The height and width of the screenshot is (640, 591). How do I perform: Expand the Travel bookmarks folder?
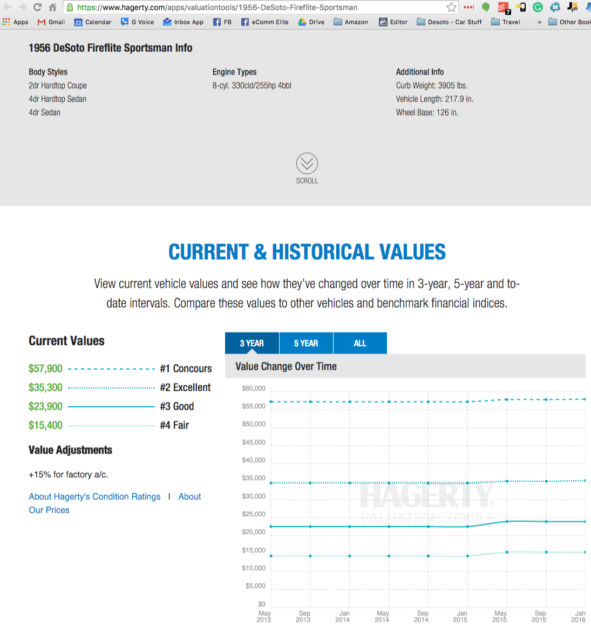point(505,22)
